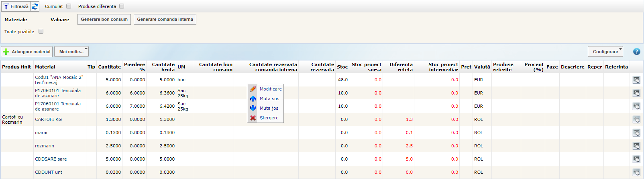The width and height of the screenshot is (644, 179).
Task: Toggle the Produse diferenta checkbox
Action: 122,6
